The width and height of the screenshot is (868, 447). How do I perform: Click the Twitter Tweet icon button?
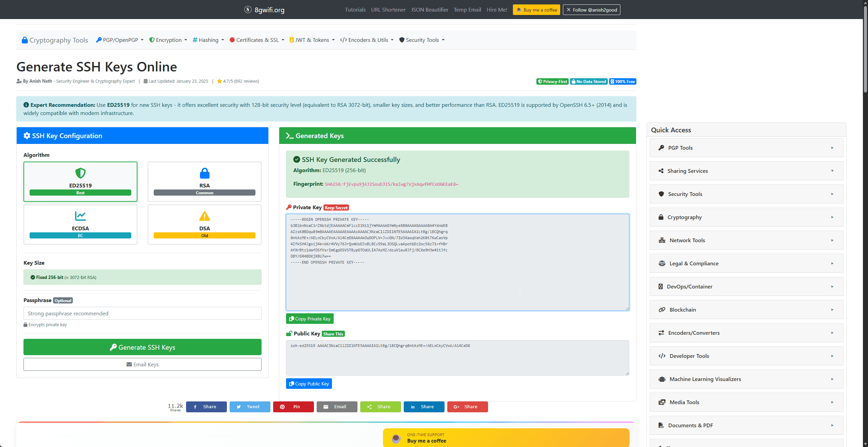click(x=250, y=407)
